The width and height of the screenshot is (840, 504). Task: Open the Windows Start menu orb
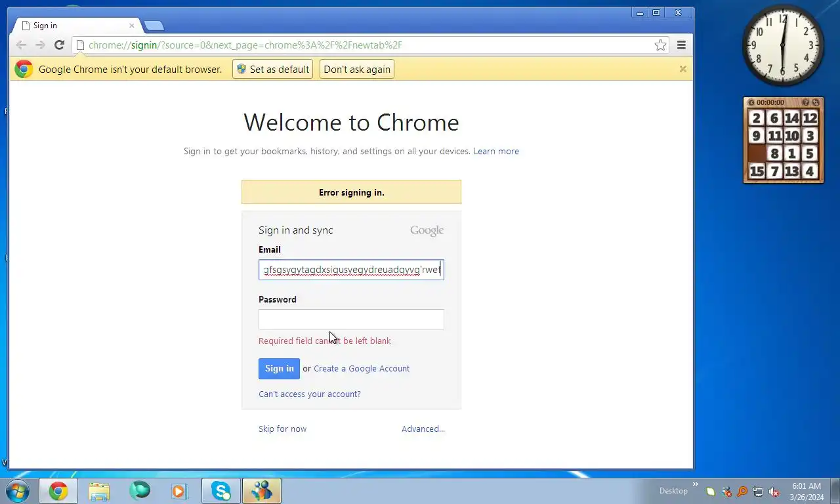17,491
